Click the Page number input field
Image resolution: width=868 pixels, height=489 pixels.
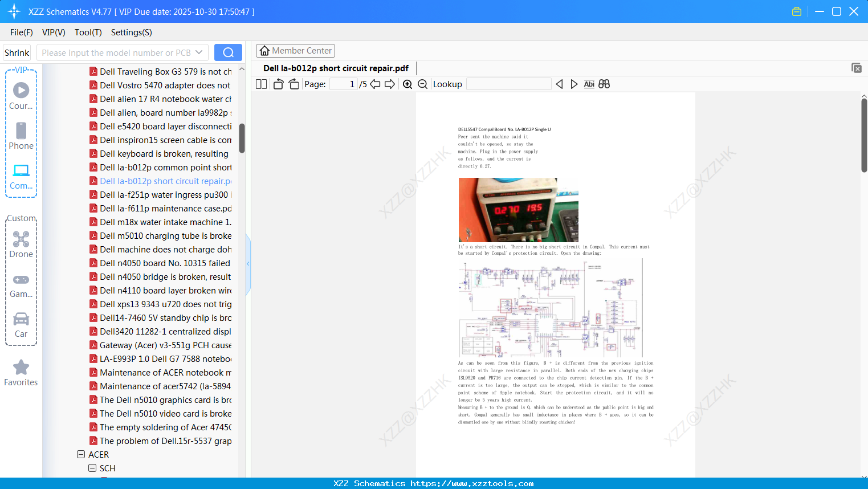point(344,84)
